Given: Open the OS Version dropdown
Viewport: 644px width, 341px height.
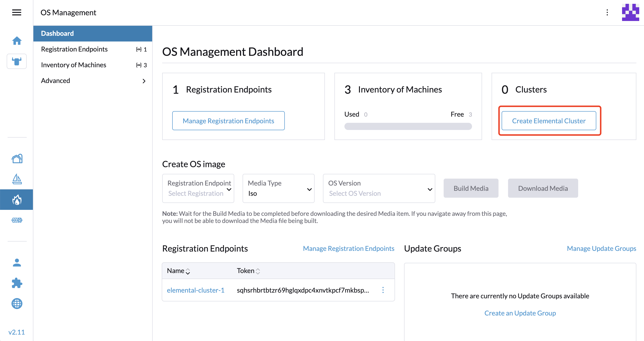Looking at the screenshot, I should [x=379, y=188].
